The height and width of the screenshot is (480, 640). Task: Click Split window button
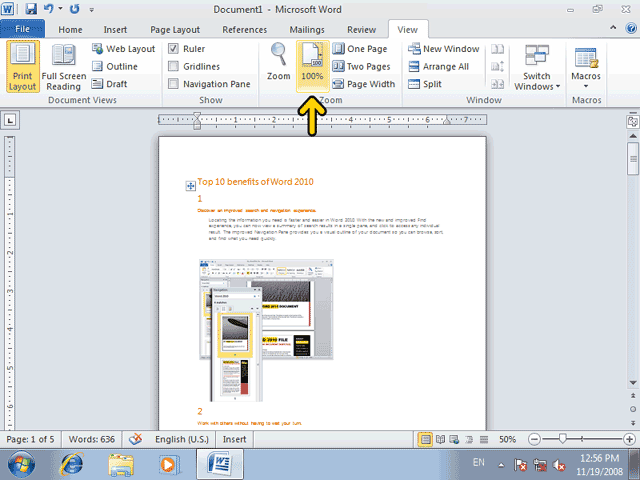pos(424,84)
